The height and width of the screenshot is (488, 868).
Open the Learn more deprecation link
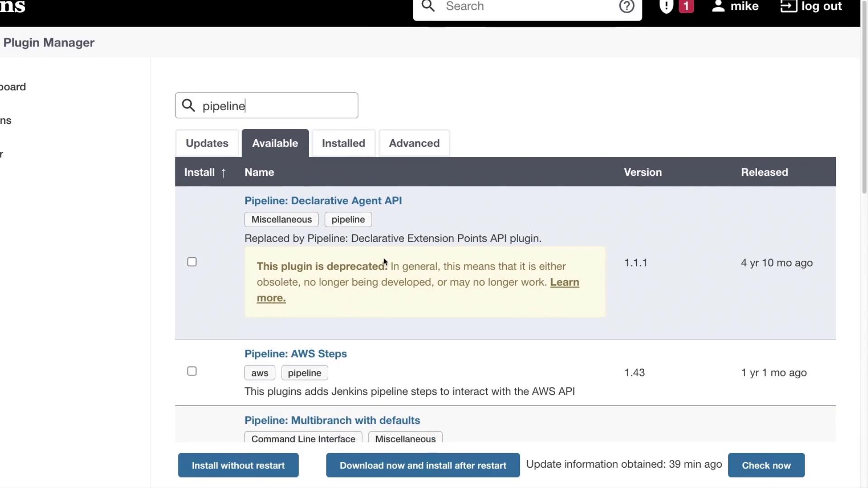tap(564, 282)
